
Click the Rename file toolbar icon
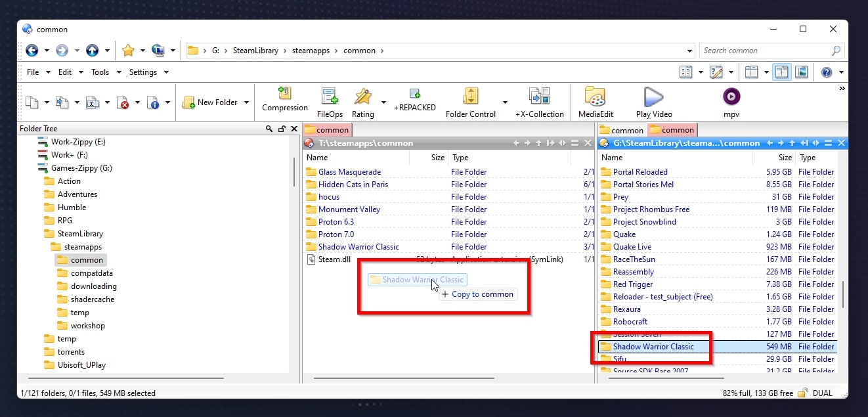(x=93, y=102)
